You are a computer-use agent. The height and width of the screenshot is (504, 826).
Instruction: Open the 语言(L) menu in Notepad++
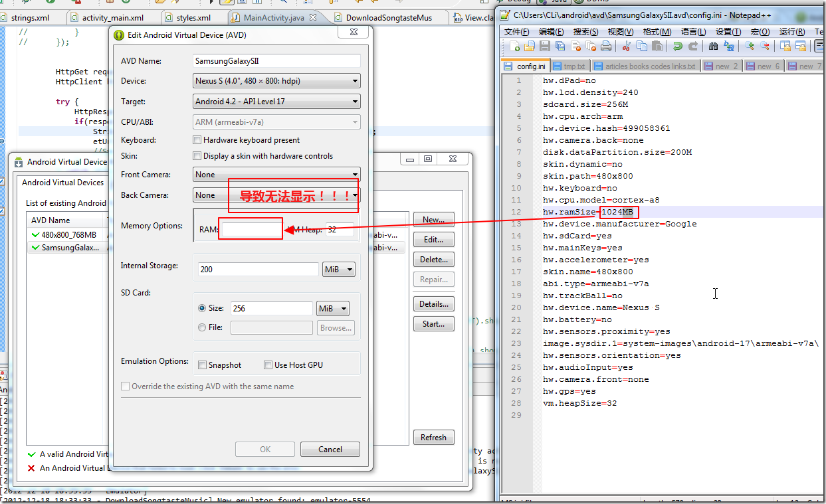pyautogui.click(x=693, y=32)
